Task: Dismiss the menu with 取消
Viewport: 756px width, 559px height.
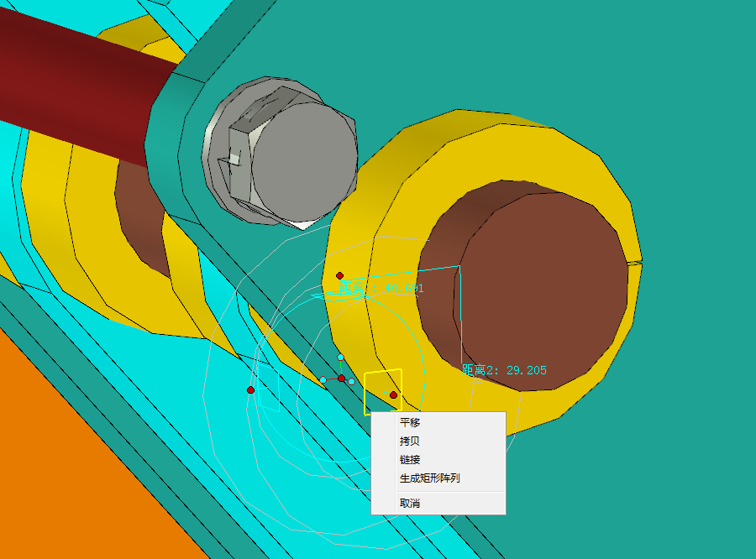Action: tap(410, 503)
